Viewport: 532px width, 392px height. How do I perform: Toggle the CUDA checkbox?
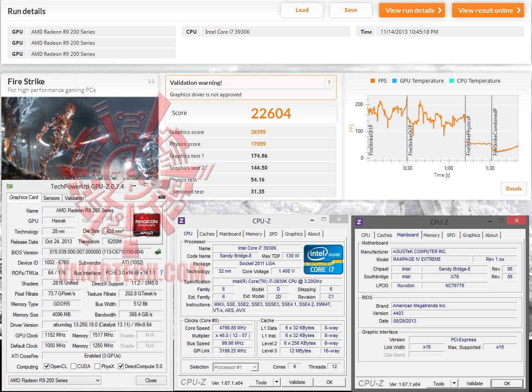pos(74,366)
